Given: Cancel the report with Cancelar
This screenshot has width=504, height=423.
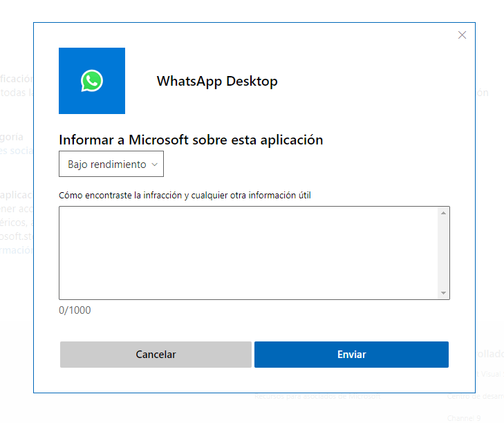Looking at the screenshot, I should (x=156, y=354).
